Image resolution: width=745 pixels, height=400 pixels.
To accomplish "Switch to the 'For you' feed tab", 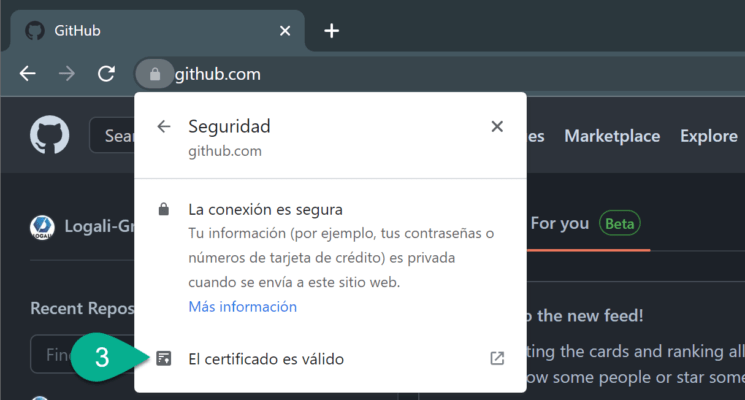I will click(560, 223).
